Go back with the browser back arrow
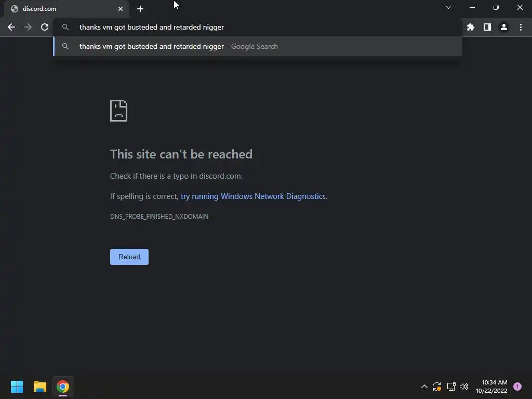Screen dimensions: 532x399 tap(11, 27)
